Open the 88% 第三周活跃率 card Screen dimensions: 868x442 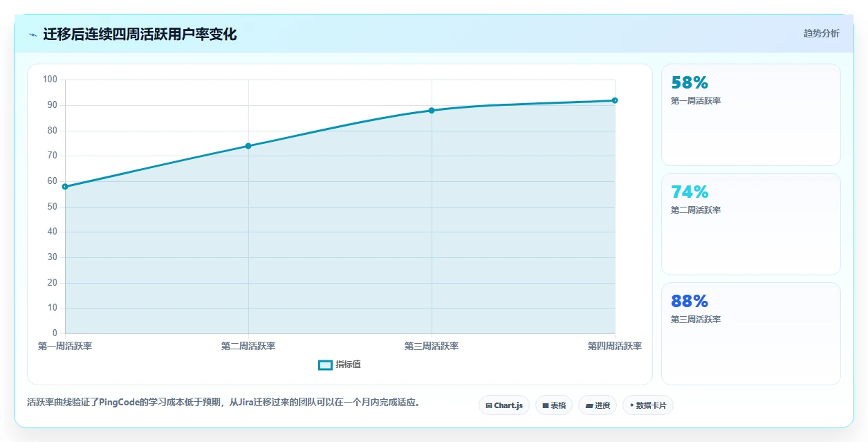(x=751, y=333)
